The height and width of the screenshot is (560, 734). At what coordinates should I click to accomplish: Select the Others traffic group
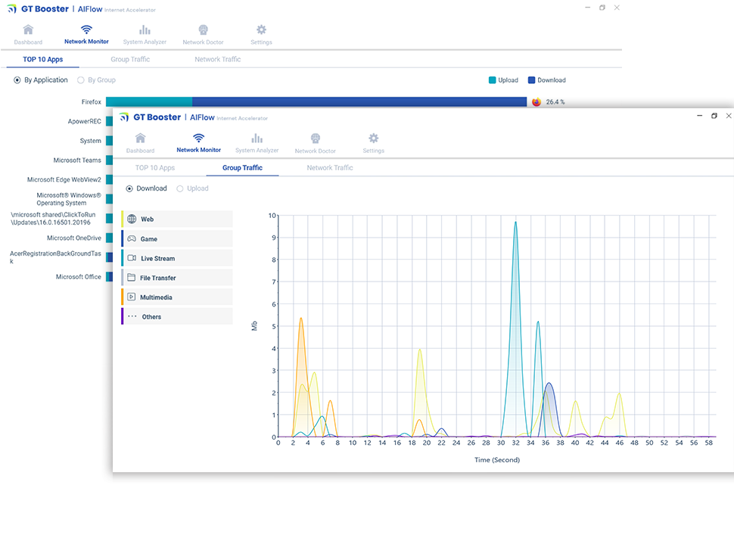click(x=176, y=317)
